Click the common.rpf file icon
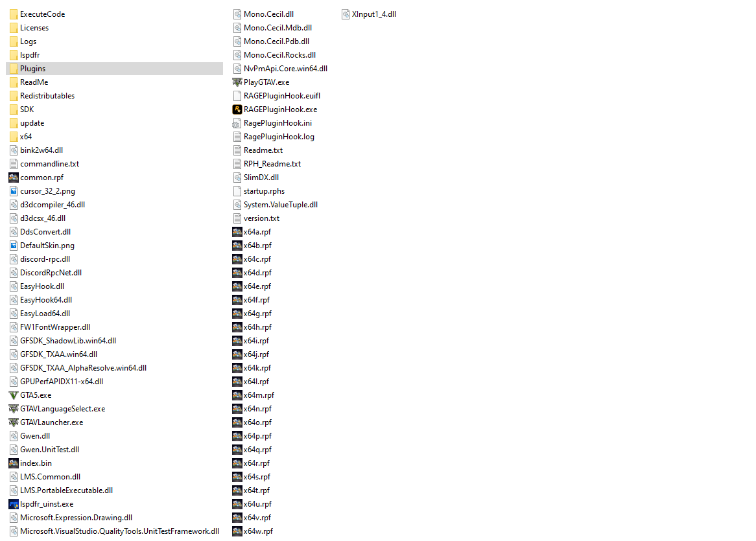The height and width of the screenshot is (541, 756). 14,178
